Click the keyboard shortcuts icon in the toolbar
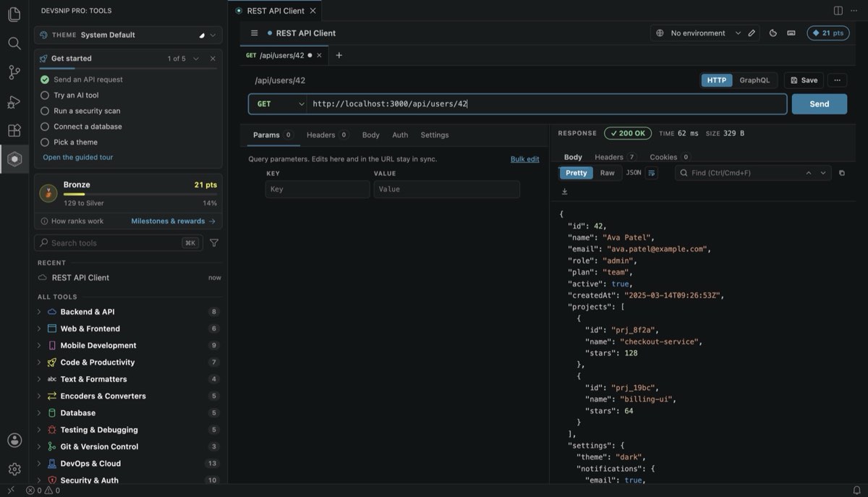The image size is (868, 497). [x=791, y=33]
